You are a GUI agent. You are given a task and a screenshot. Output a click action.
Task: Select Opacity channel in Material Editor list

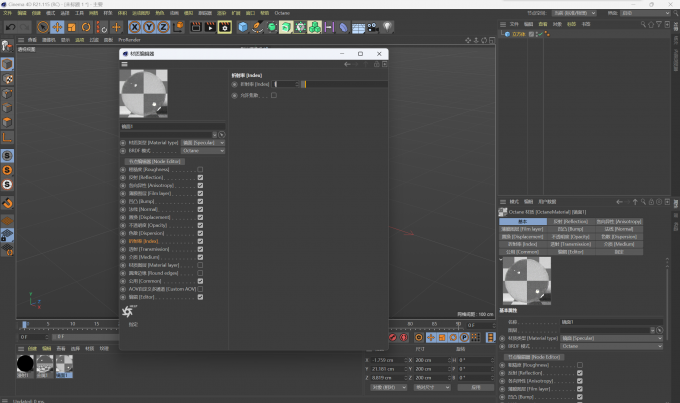coord(148,225)
